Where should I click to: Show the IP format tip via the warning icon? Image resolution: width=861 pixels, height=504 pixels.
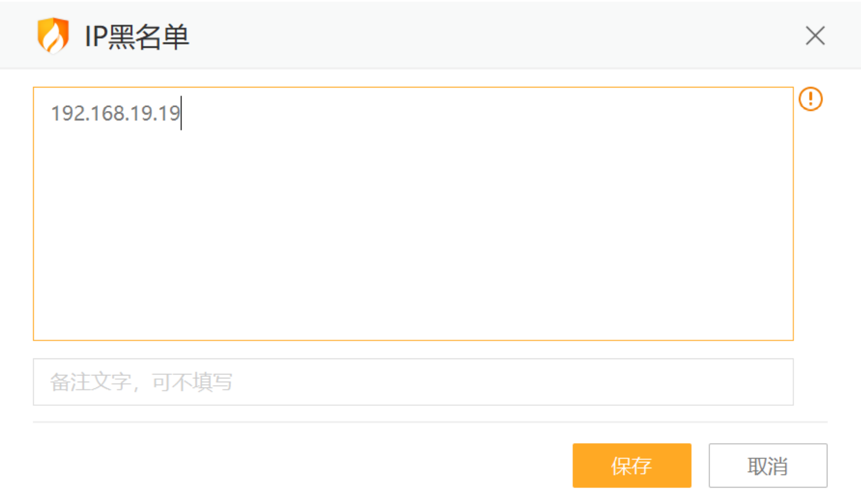[x=810, y=99]
